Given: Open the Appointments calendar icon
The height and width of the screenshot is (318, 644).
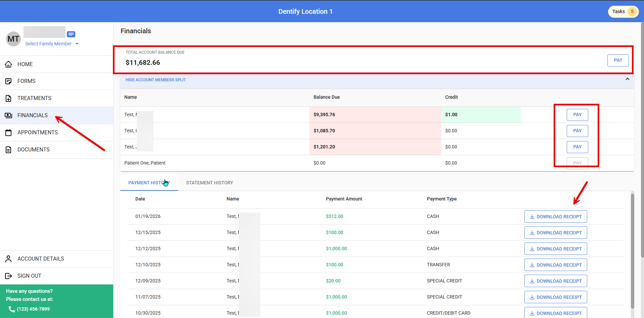Looking at the screenshot, I should (x=8, y=133).
